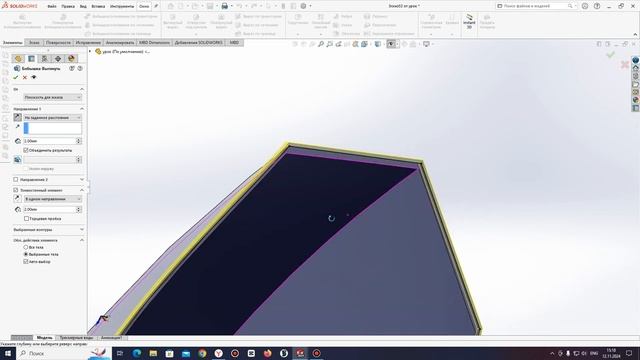Click thin feature reverse direction icon
The image size is (640, 360).
click(18, 199)
